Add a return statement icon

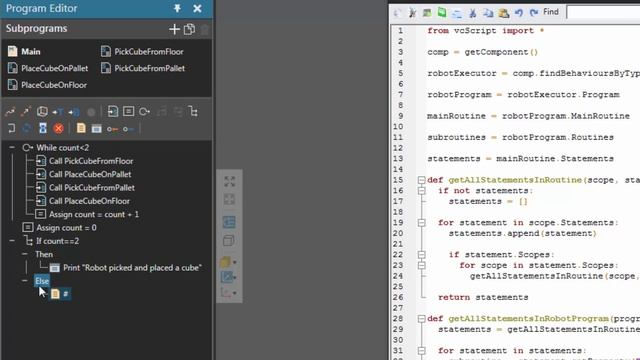click(11, 129)
